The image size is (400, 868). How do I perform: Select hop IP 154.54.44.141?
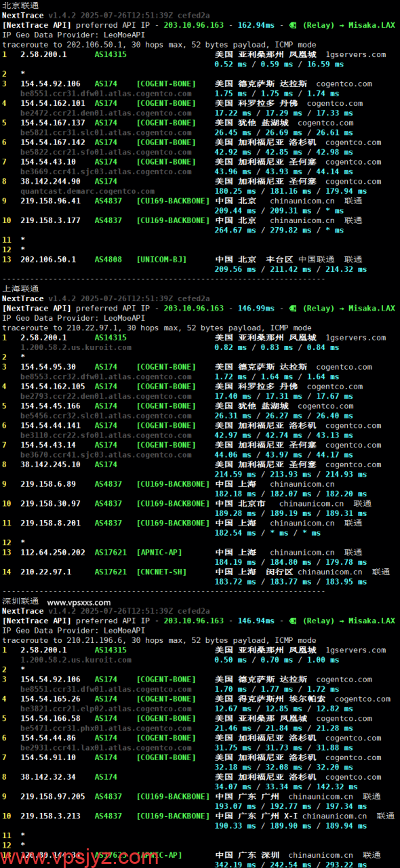[x=51, y=426]
